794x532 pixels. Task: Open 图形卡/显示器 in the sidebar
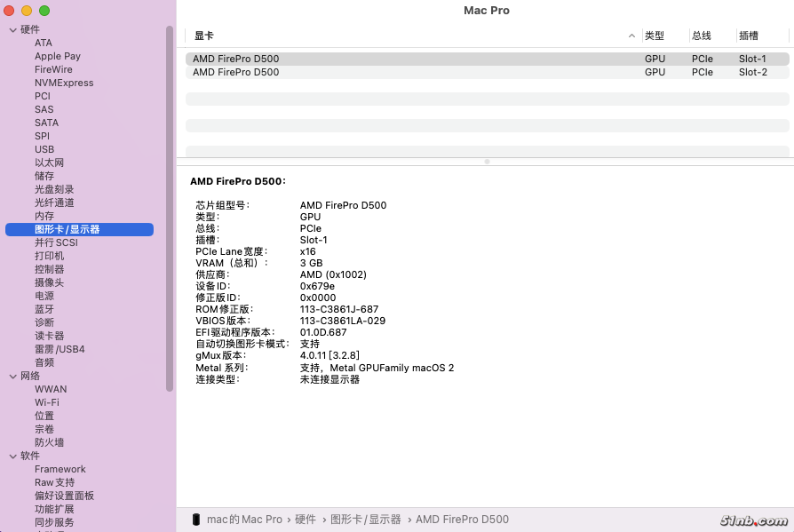pos(67,230)
